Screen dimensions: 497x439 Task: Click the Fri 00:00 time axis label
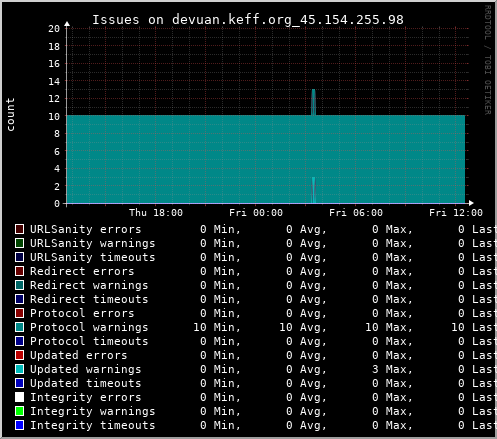256,213
